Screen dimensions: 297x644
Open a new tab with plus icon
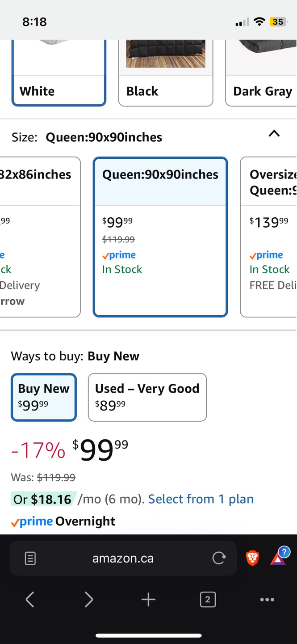tap(148, 600)
